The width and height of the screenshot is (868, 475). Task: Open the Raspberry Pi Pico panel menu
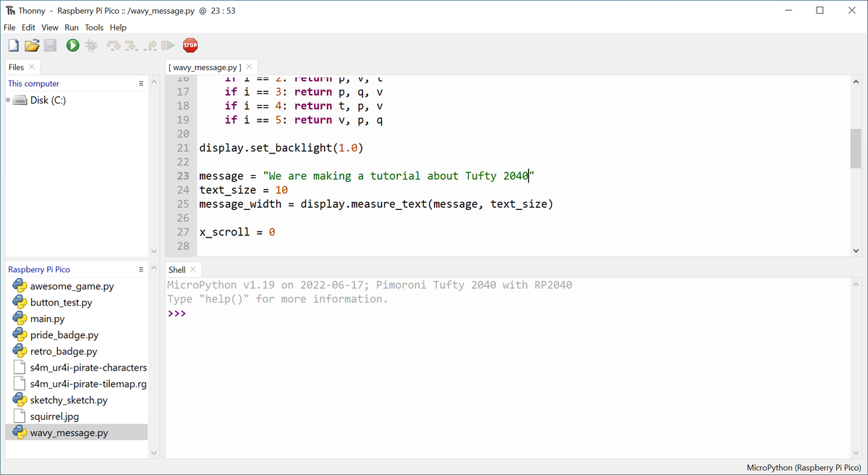click(140, 268)
